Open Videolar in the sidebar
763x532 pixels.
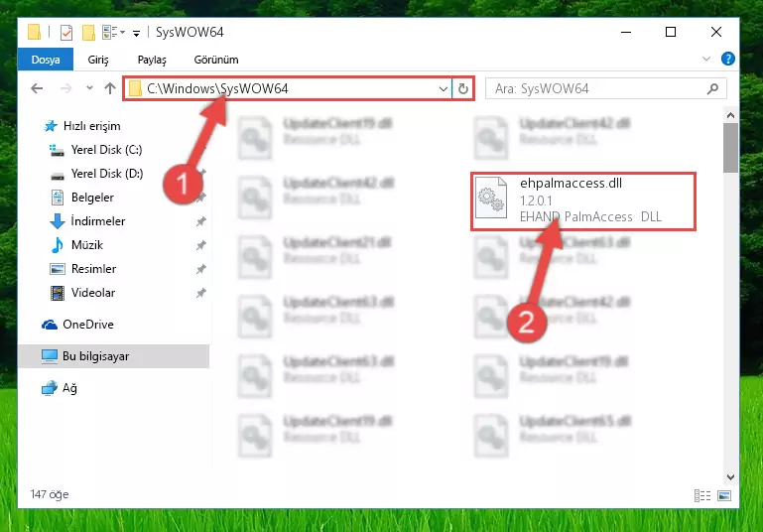pos(93,293)
